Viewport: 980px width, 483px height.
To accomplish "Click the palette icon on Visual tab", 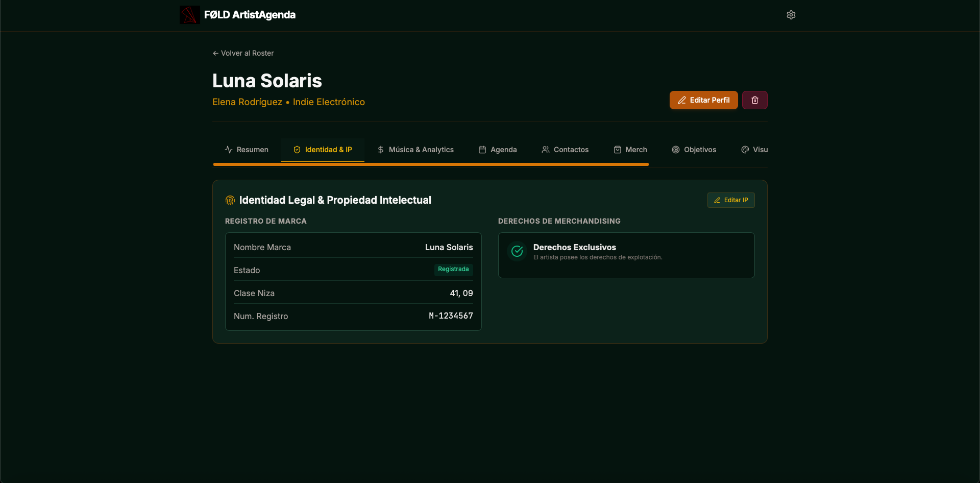I will point(745,150).
